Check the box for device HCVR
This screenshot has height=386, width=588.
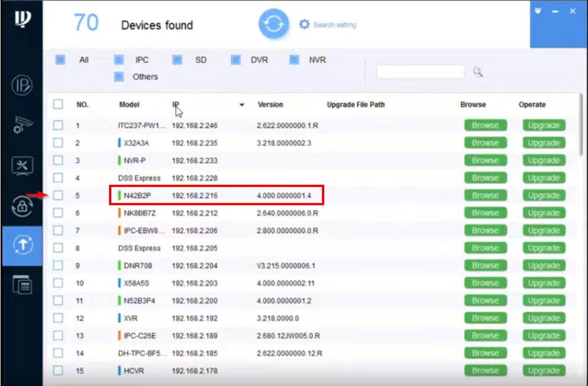pos(58,371)
